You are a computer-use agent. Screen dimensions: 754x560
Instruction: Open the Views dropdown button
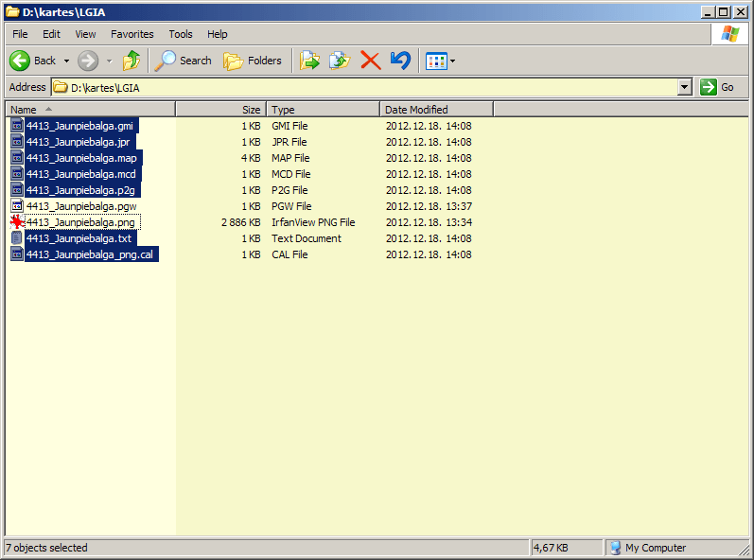[x=440, y=61]
